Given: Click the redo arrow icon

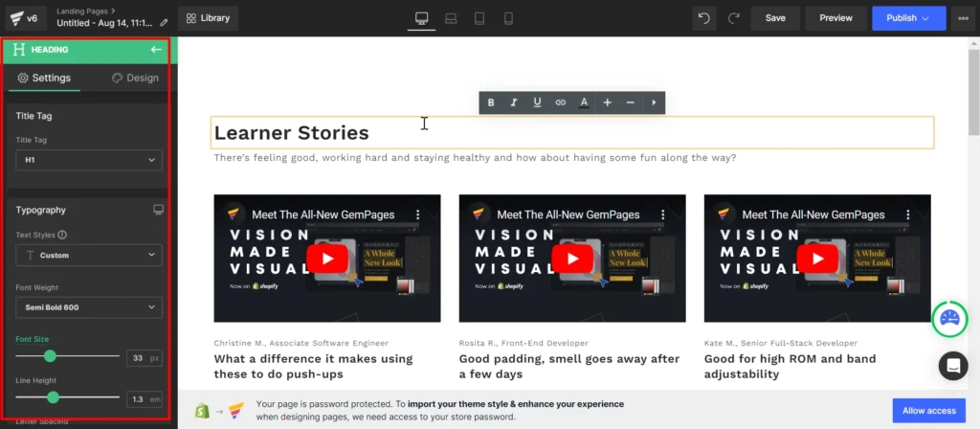Looking at the screenshot, I should pyautogui.click(x=733, y=18).
